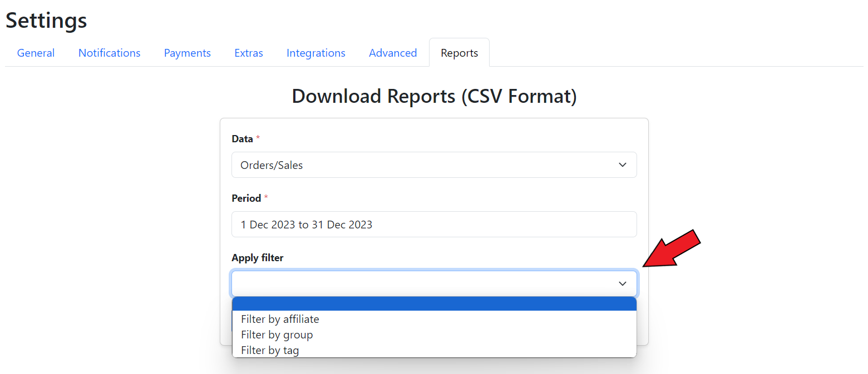Viewport: 868px width, 374px height.
Task: Open the Extras tab
Action: coord(248,53)
